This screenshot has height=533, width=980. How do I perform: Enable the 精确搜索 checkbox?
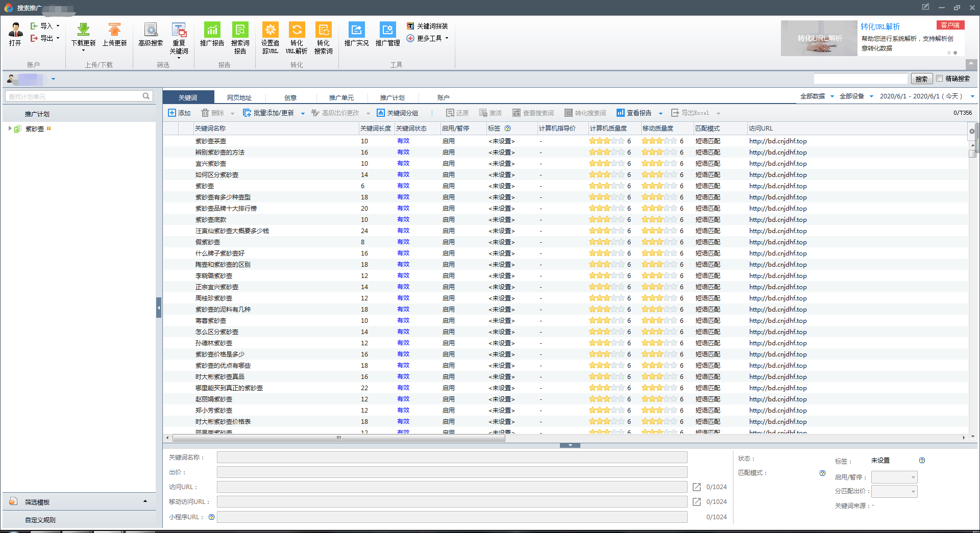tap(940, 79)
